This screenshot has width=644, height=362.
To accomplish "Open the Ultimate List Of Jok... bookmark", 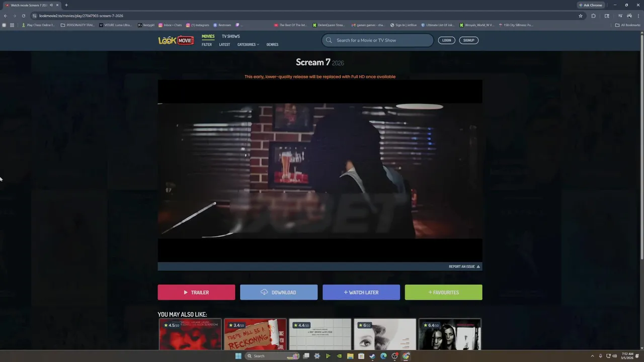I will [x=437, y=25].
